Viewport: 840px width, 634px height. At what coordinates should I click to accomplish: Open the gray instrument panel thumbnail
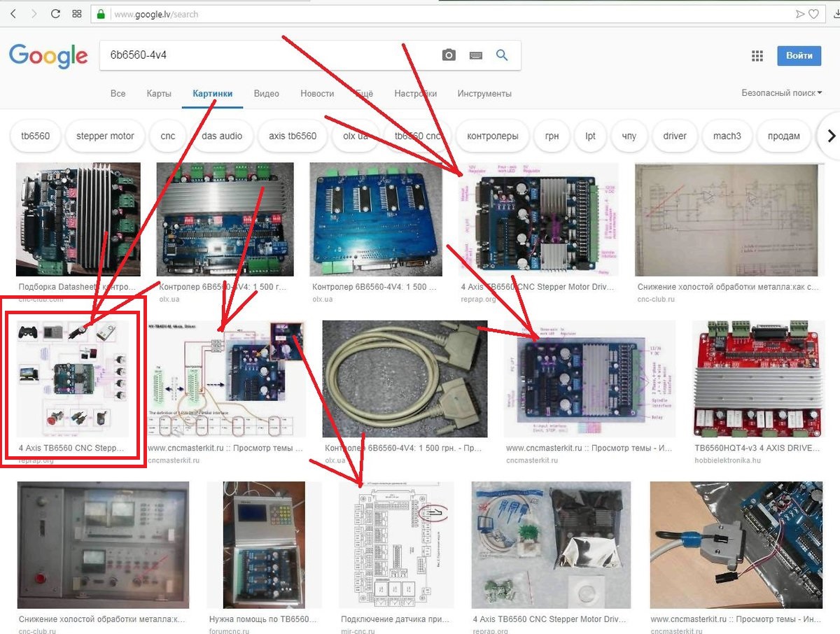(102, 545)
